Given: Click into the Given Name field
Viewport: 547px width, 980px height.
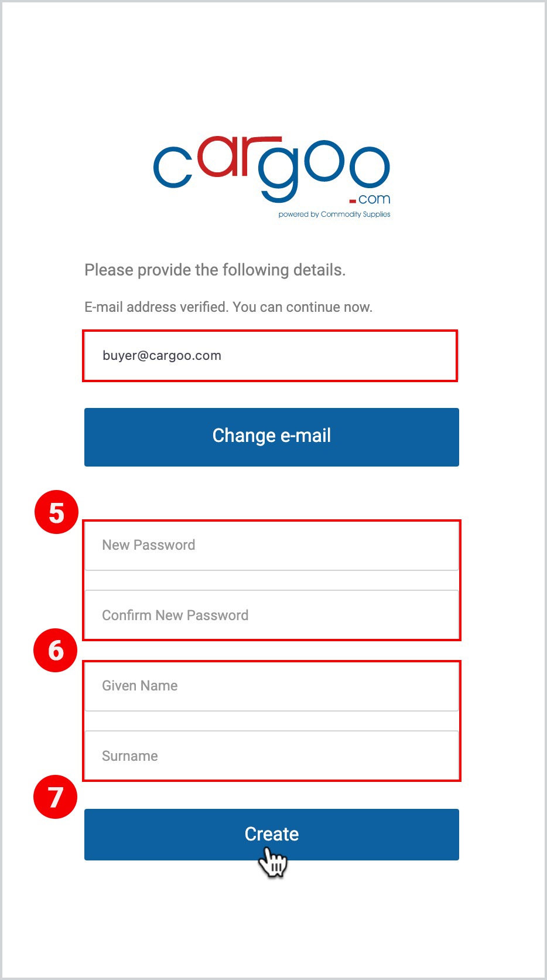Looking at the screenshot, I should pyautogui.click(x=272, y=686).
